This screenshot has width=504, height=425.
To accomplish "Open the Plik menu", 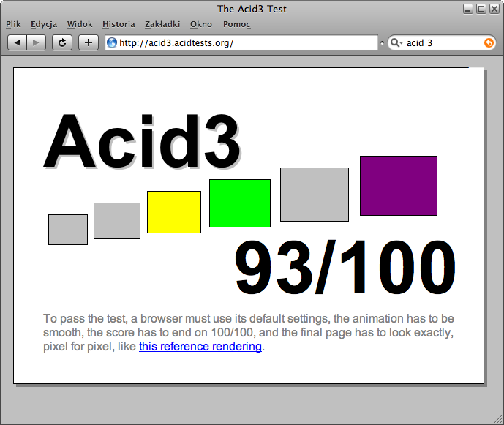I will point(13,24).
